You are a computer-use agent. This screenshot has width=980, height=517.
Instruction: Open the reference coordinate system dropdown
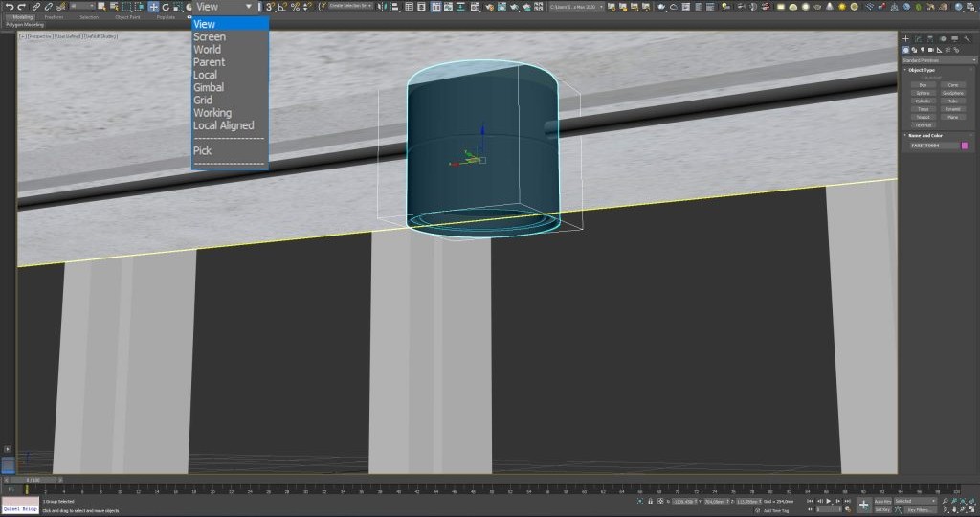(224, 7)
